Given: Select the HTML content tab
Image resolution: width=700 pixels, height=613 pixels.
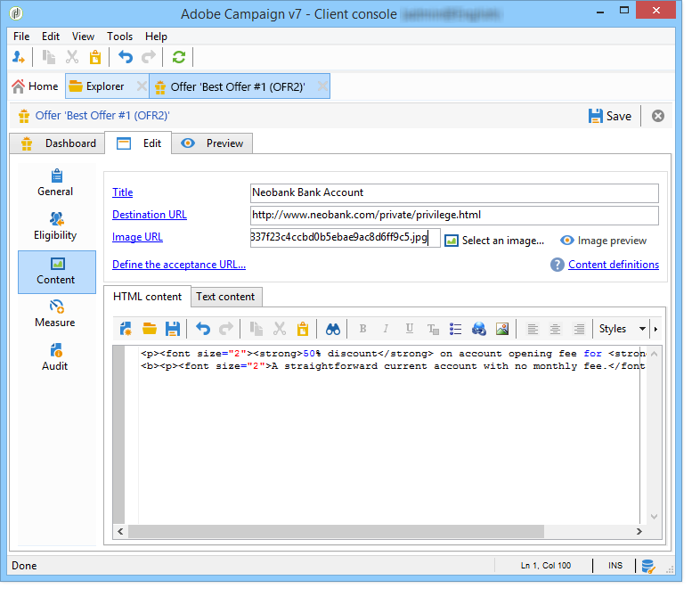Looking at the screenshot, I should [147, 297].
